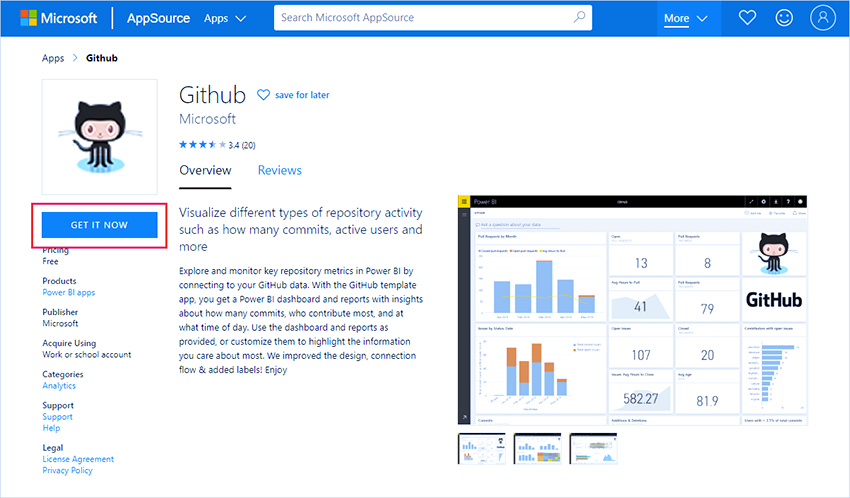Open the Support link

pyautogui.click(x=57, y=417)
